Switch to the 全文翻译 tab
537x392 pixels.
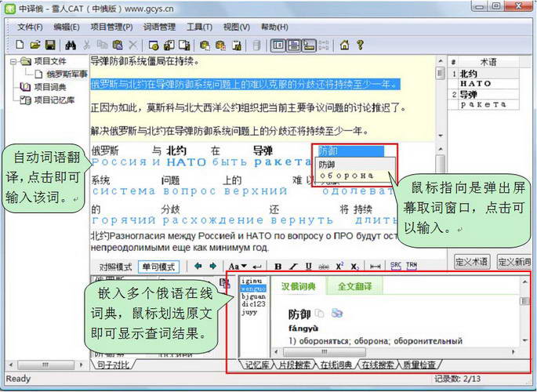[354, 287]
